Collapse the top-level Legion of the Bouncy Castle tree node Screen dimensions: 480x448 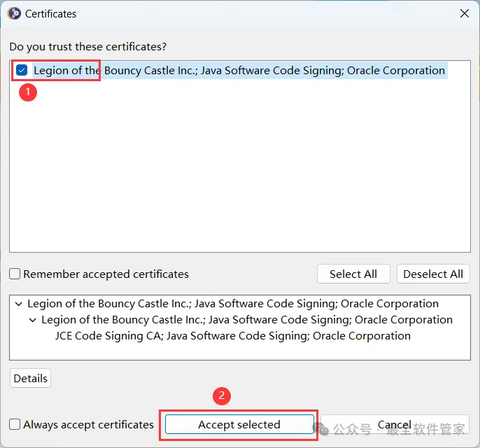[x=19, y=304]
